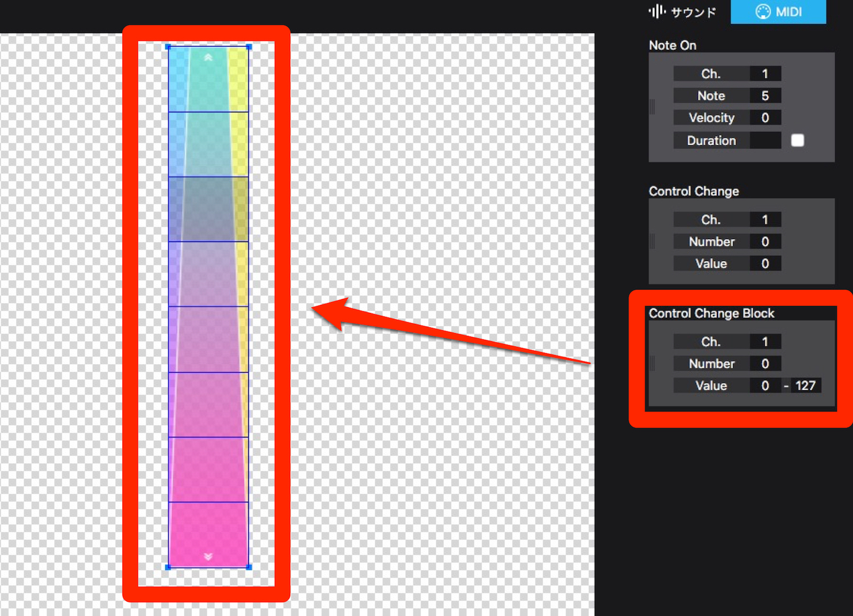Click the Note label in Note On
Image resolution: width=853 pixels, height=616 pixels.
tap(712, 96)
